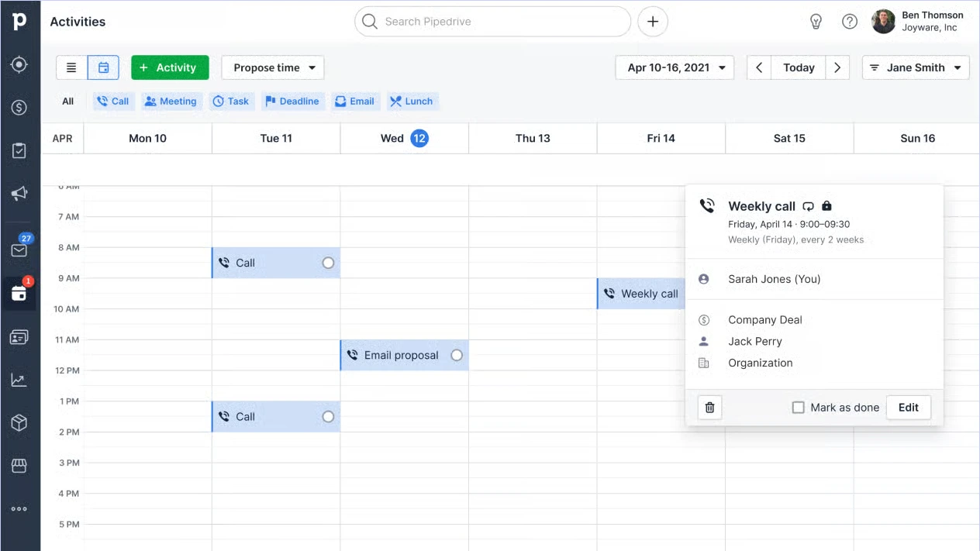Edit the Weekly call activity
The image size is (980, 551).
pos(909,408)
